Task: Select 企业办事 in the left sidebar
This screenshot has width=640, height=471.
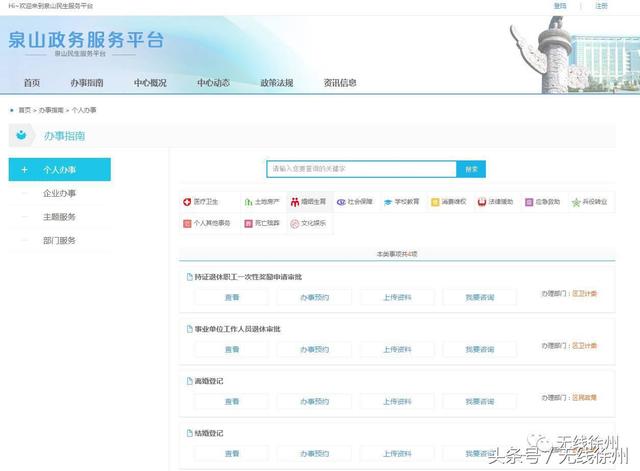Action: tap(60, 193)
